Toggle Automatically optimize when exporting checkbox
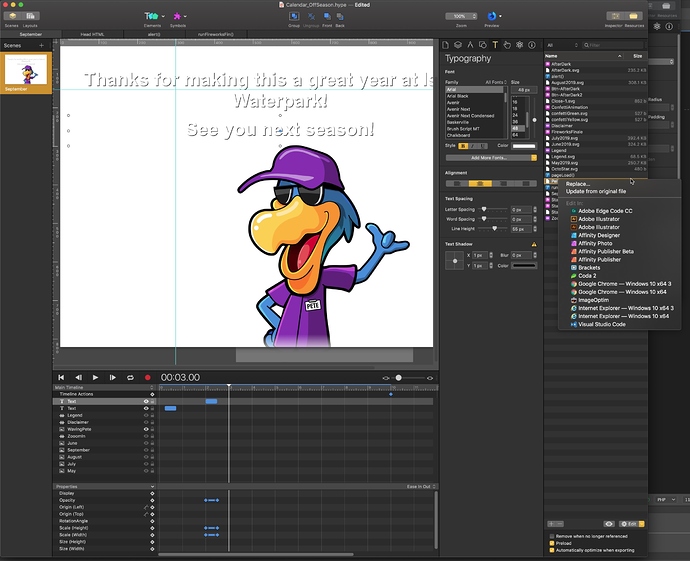 [552, 550]
